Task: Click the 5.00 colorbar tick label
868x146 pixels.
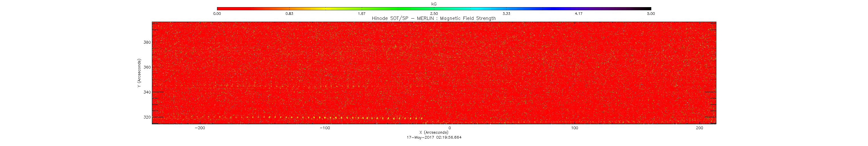Action: 651,14
